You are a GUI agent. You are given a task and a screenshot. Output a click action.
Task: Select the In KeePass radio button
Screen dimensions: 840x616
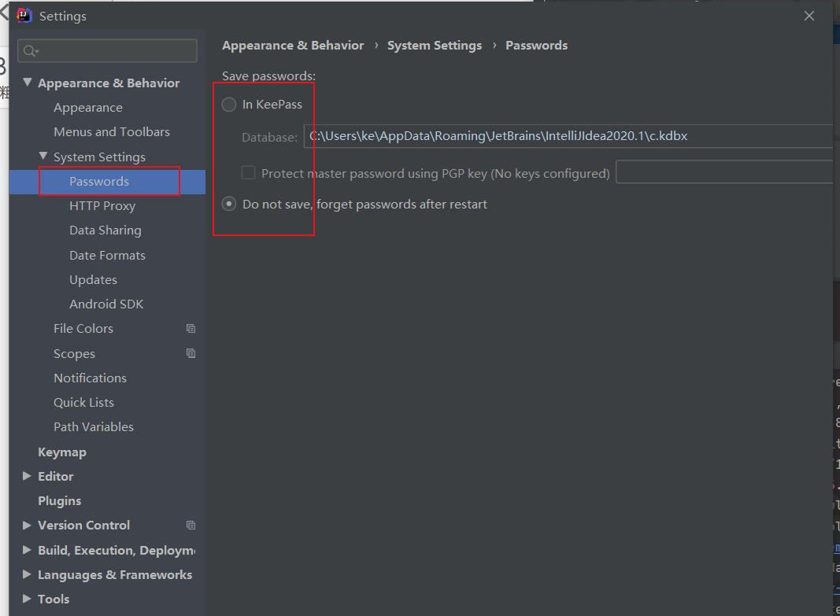click(x=229, y=105)
